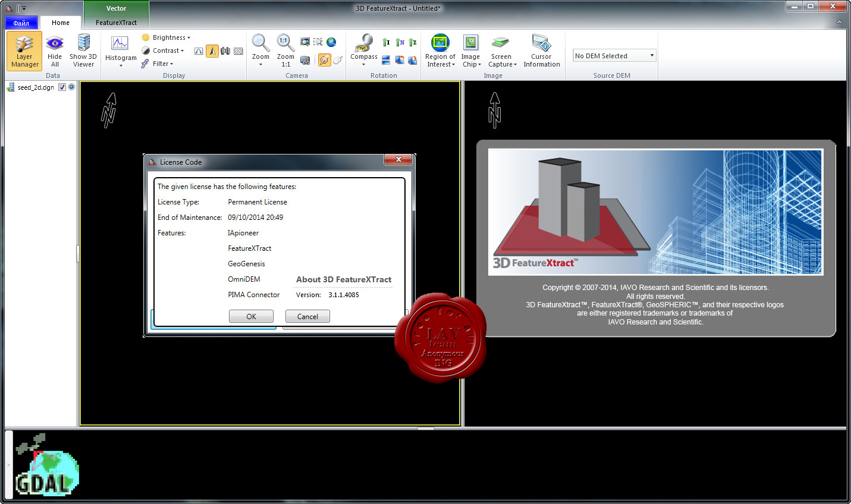This screenshot has width=851, height=504.
Task: Click Cancel in License Code dialog
Action: (307, 316)
